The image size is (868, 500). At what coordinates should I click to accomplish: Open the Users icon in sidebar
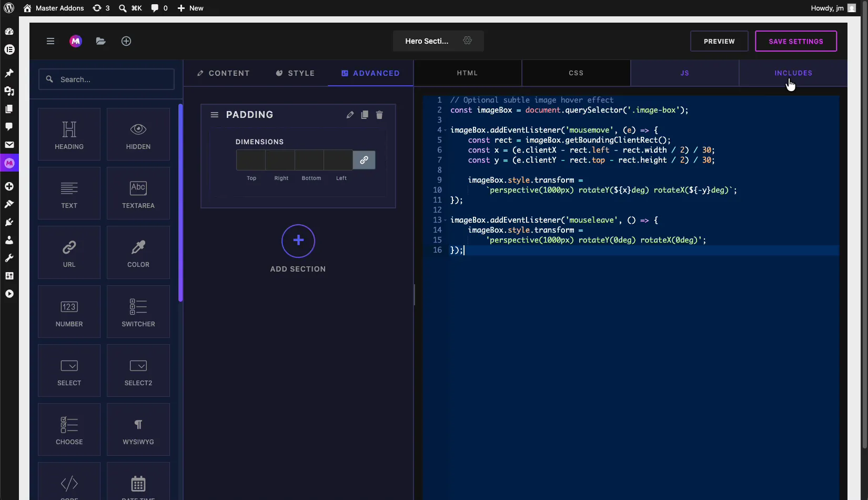click(x=9, y=240)
